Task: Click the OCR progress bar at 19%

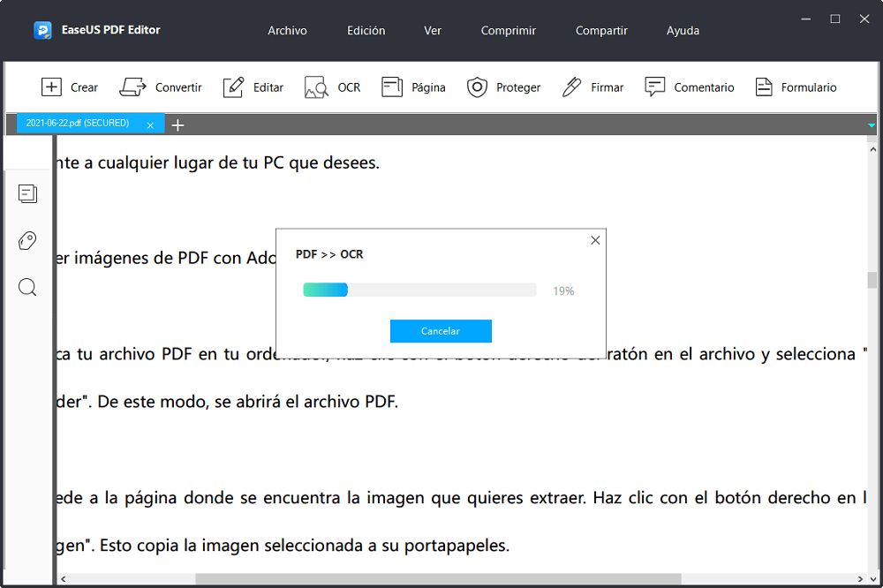Action: (419, 290)
